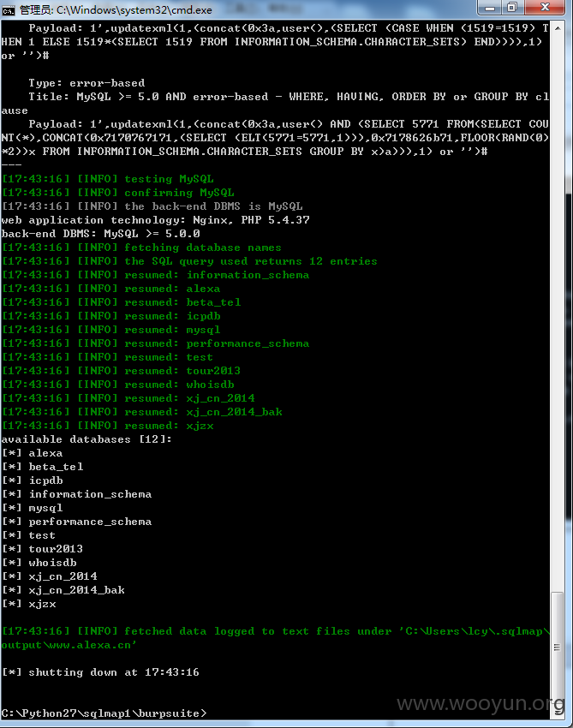Click 'resumed: information_schema' log line
The height and width of the screenshot is (728, 573).
(156, 275)
